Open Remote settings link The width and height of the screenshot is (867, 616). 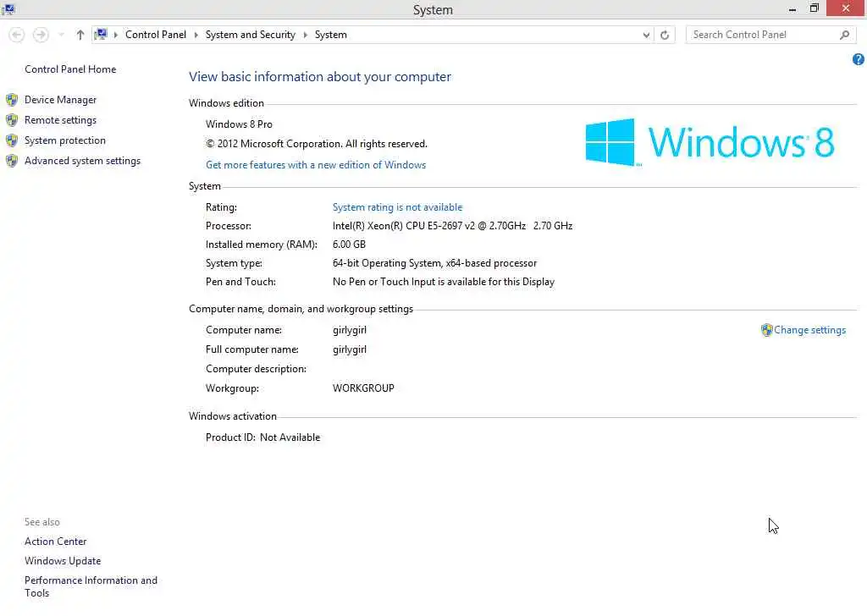pos(60,120)
